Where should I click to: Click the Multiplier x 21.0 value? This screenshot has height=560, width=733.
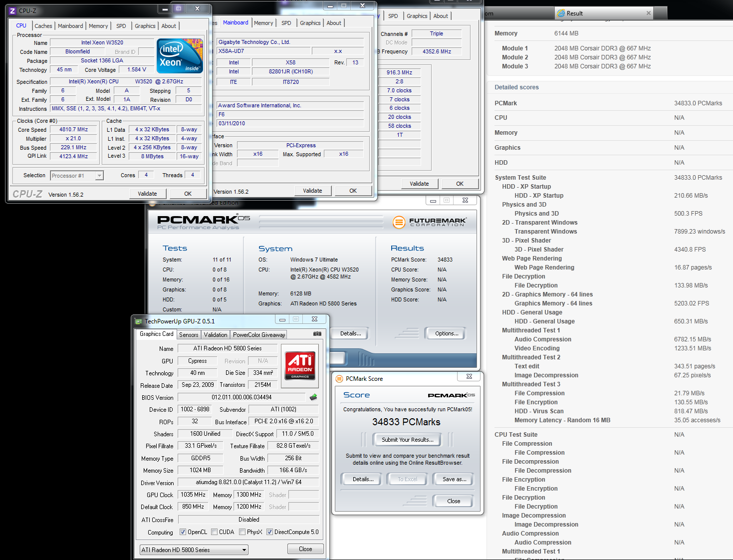pos(73,138)
